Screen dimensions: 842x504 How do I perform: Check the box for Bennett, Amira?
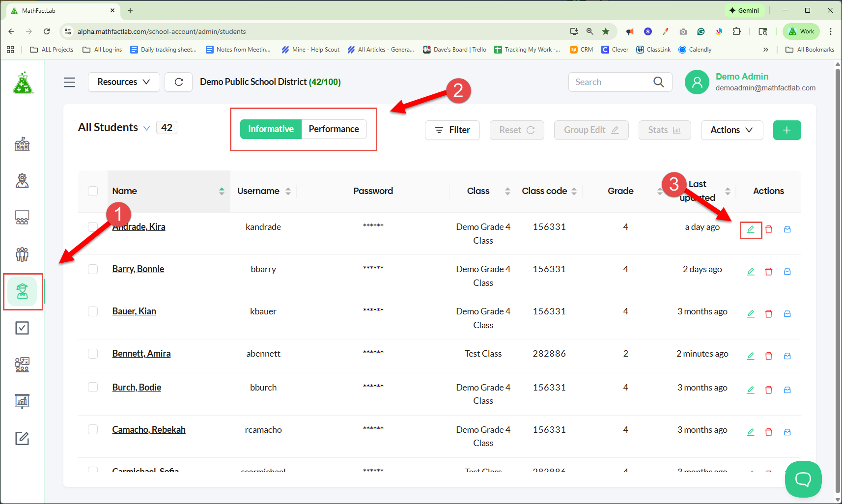[x=93, y=354]
